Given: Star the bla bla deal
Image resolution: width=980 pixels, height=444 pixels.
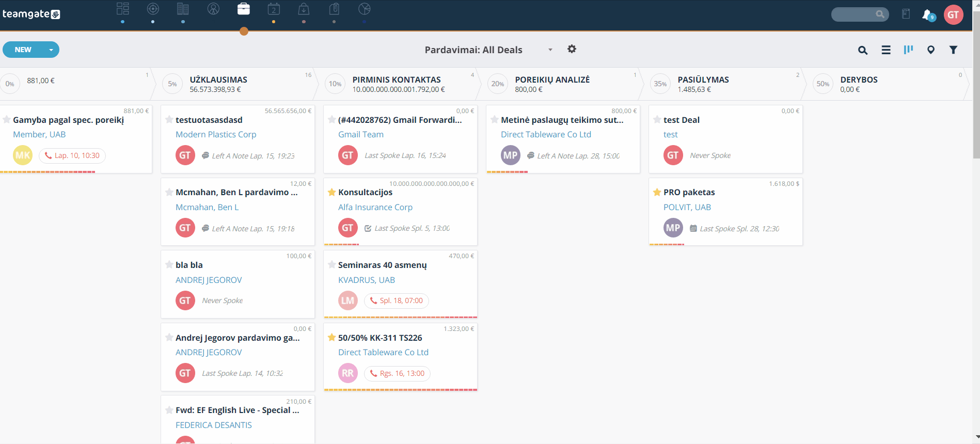Looking at the screenshot, I should coord(169,265).
